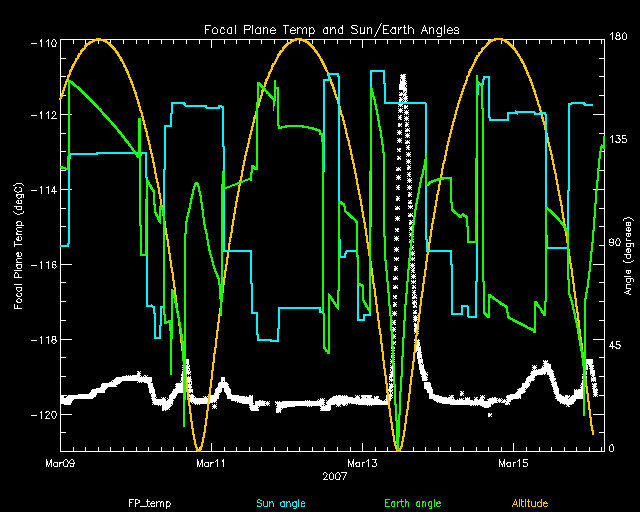Click the 'Focal Plane Temp (degC)' axis label
This screenshot has width=640, height=512.
19,245
